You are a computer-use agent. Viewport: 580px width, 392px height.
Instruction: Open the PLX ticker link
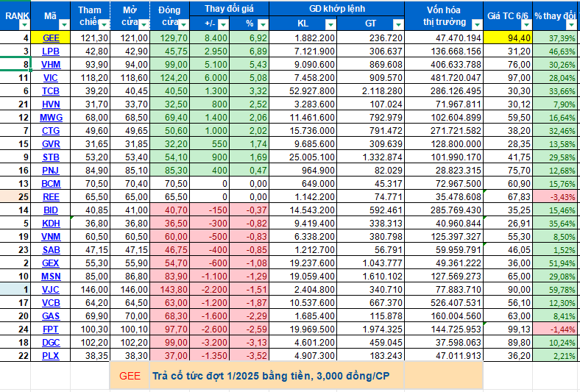[51, 356]
